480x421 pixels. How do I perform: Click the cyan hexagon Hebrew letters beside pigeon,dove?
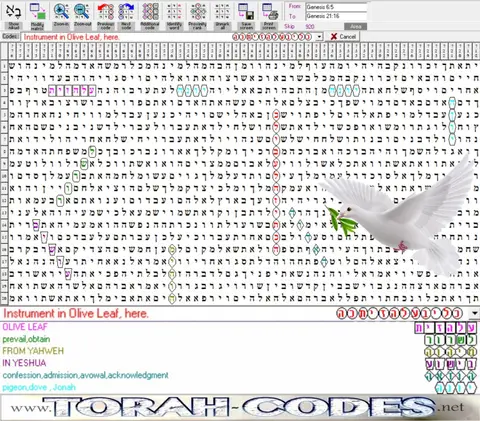[x=456, y=388]
